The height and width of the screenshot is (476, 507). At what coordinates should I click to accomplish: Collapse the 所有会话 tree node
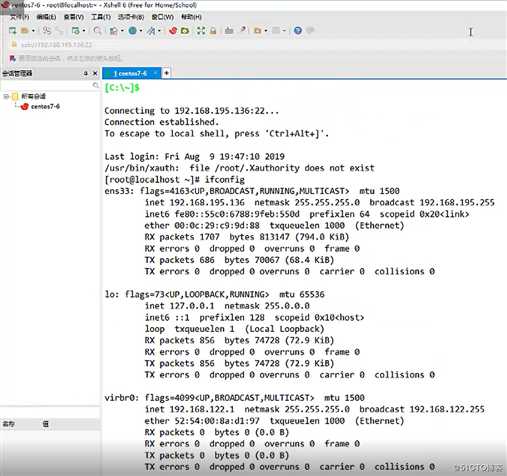pyautogui.click(x=6, y=97)
